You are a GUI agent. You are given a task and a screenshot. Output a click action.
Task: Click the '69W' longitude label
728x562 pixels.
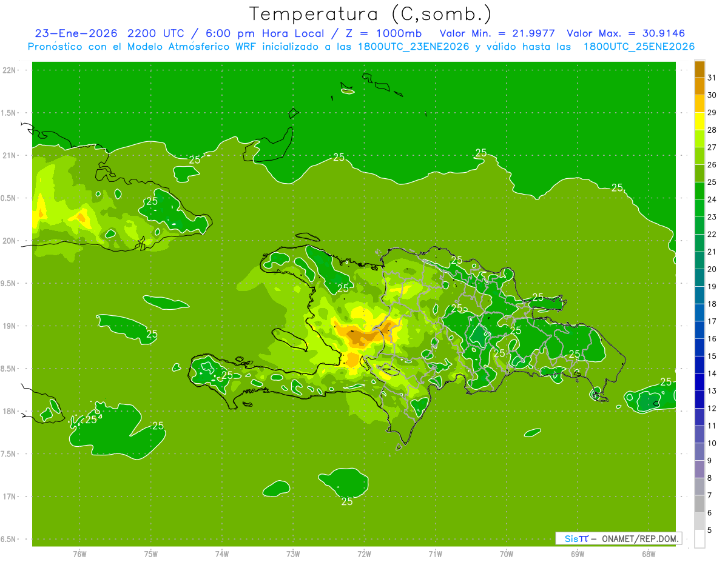pyautogui.click(x=578, y=554)
